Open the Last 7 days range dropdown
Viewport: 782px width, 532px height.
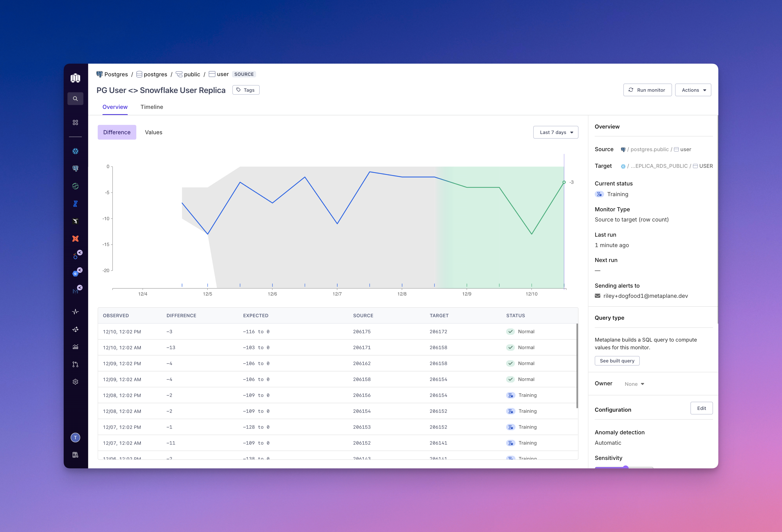tap(556, 133)
